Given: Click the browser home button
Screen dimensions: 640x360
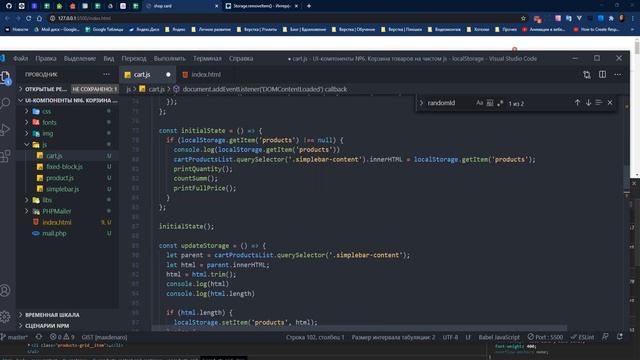Looking at the screenshot, I should click(x=39, y=18).
